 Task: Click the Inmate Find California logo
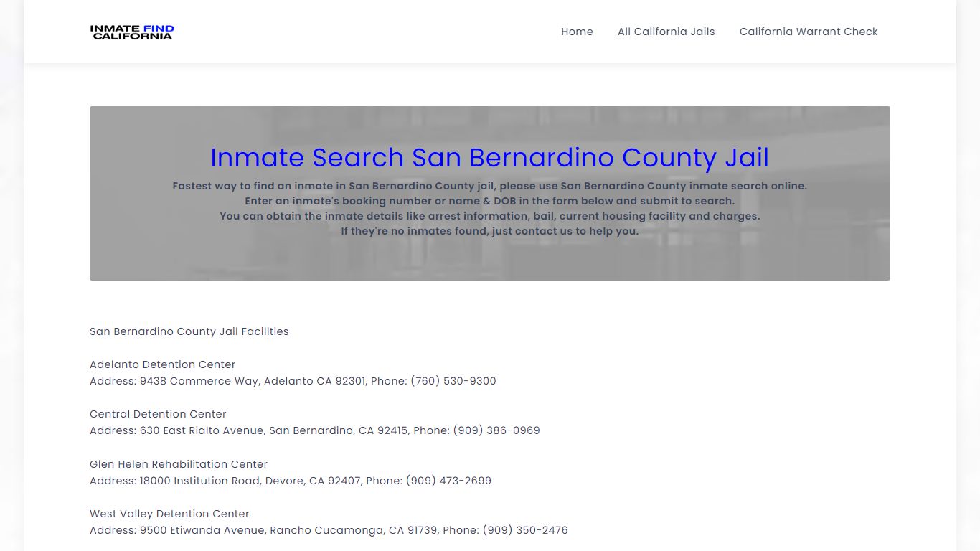tap(132, 32)
